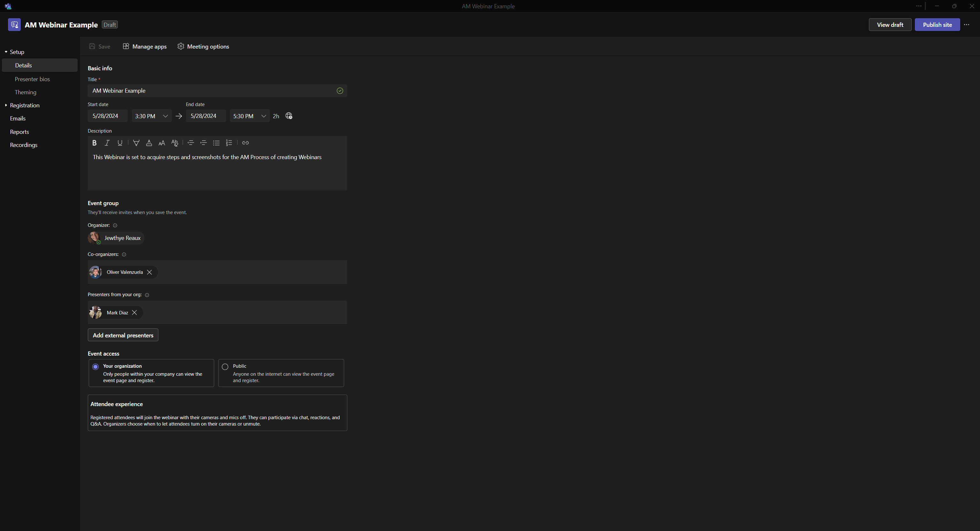Open the 3:30 PM start time dropdown
This screenshot has height=531, width=980.
tap(165, 116)
